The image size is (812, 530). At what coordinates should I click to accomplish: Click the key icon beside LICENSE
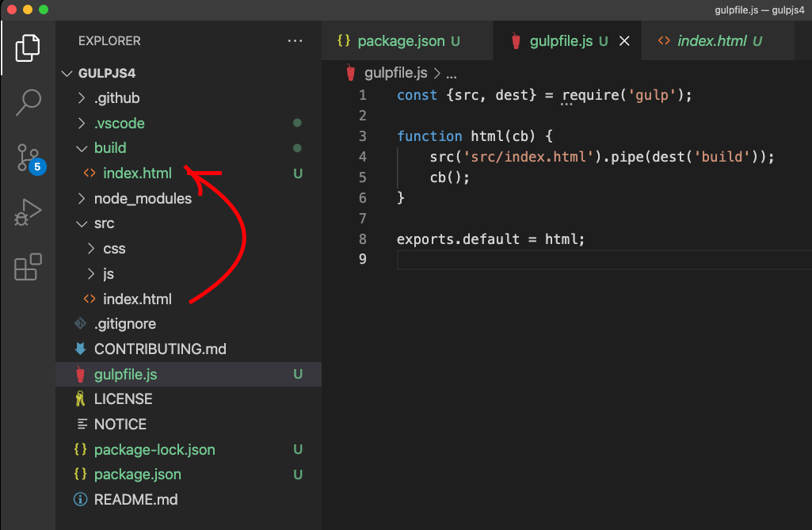click(80, 399)
